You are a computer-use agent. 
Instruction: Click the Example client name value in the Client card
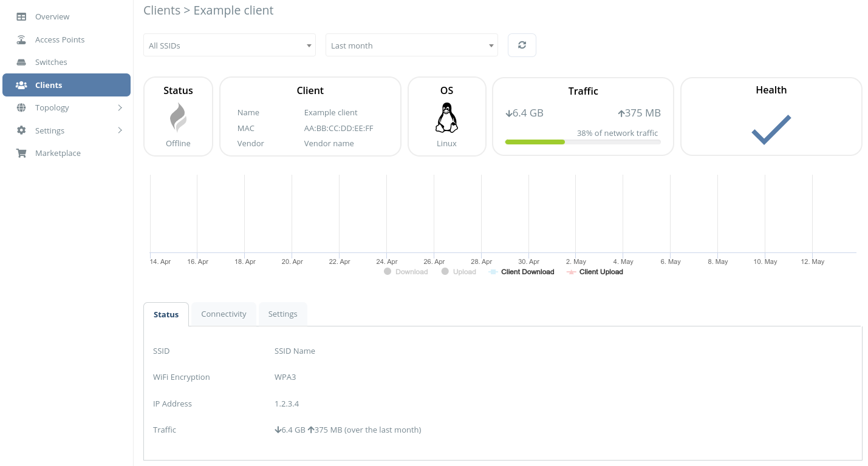330,112
